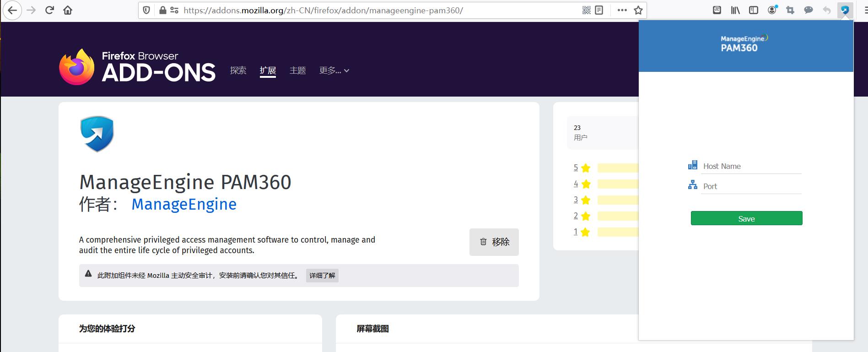Open the ManageEngine author link
This screenshot has height=352, width=868.
184,204
